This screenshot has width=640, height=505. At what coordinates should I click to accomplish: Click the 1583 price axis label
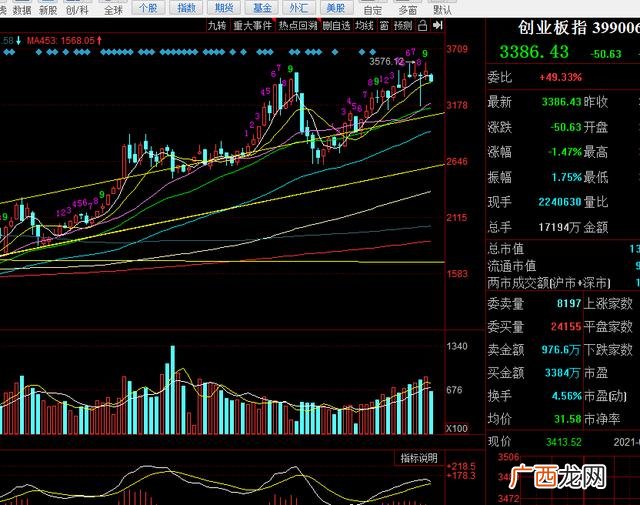[457, 274]
